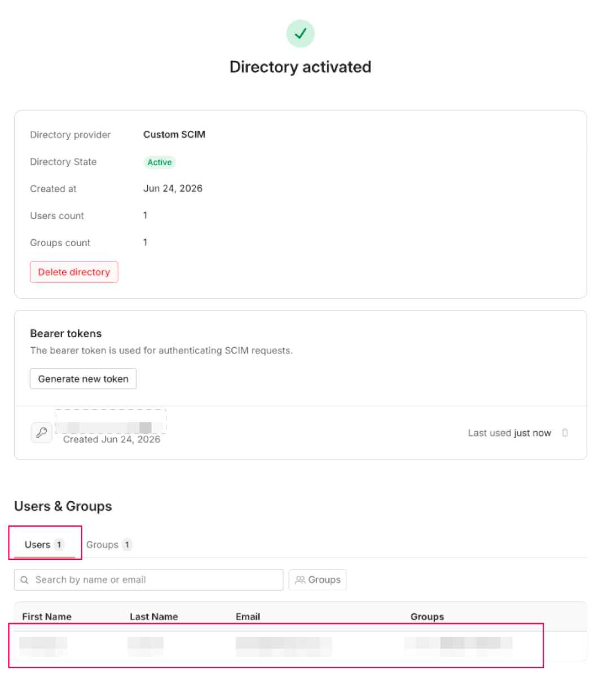Click the Users count label

(57, 216)
